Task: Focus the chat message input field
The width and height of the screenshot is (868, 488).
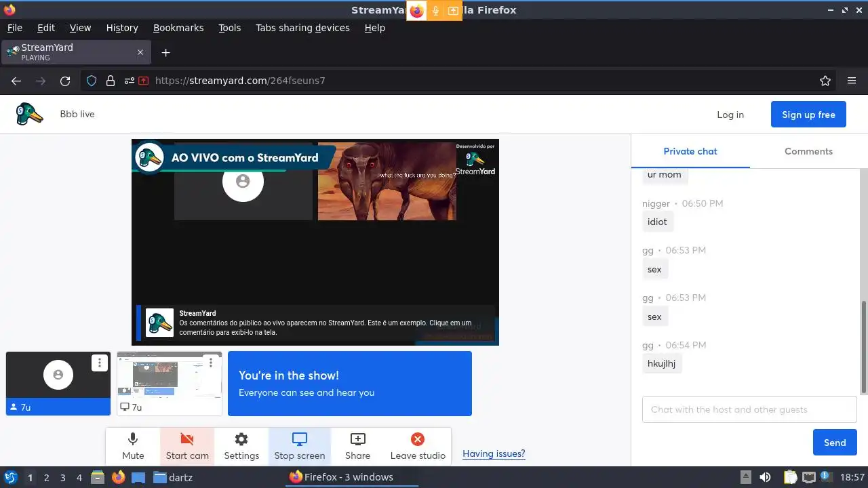Action: [749, 409]
